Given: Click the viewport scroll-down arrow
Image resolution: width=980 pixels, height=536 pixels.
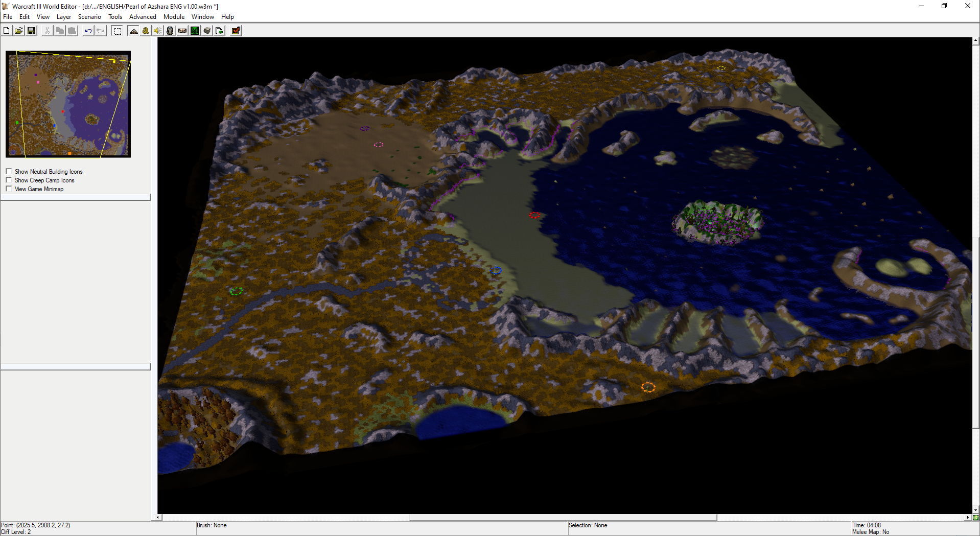Looking at the screenshot, I should click(976, 509).
